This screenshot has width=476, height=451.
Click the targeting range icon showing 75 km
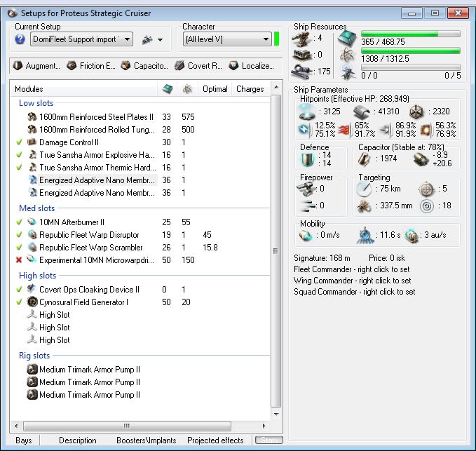364,189
